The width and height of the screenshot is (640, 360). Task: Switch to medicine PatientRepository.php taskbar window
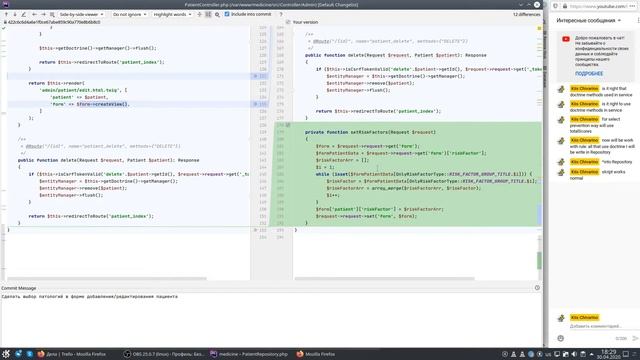(x=249, y=354)
